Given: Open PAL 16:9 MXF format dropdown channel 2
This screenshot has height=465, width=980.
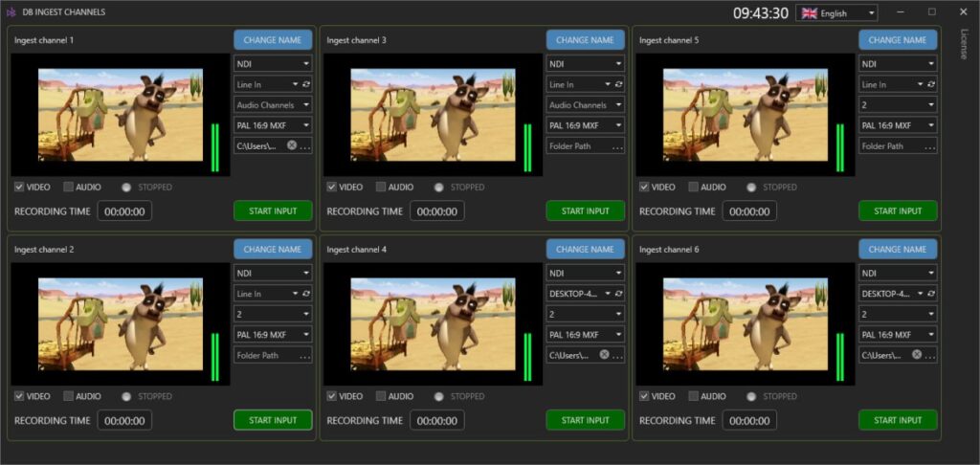Looking at the screenshot, I should coord(273,335).
